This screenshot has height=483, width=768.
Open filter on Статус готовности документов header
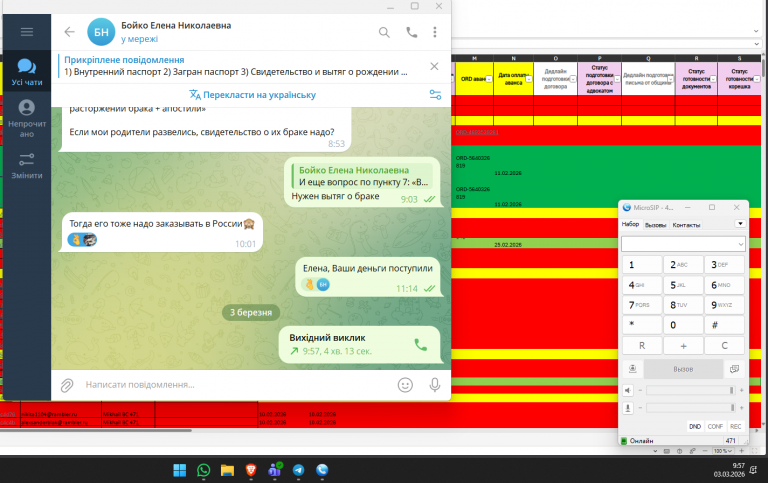(713, 79)
